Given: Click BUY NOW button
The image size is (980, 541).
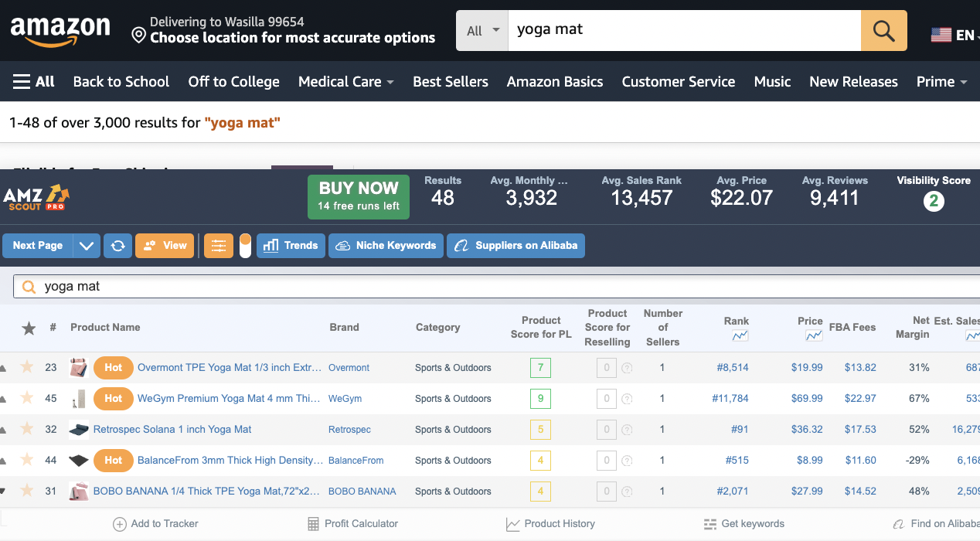Looking at the screenshot, I should (359, 197).
